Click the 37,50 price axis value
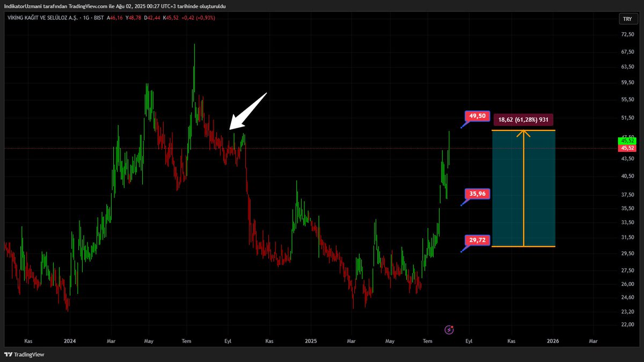The height and width of the screenshot is (362, 644). 627,195
